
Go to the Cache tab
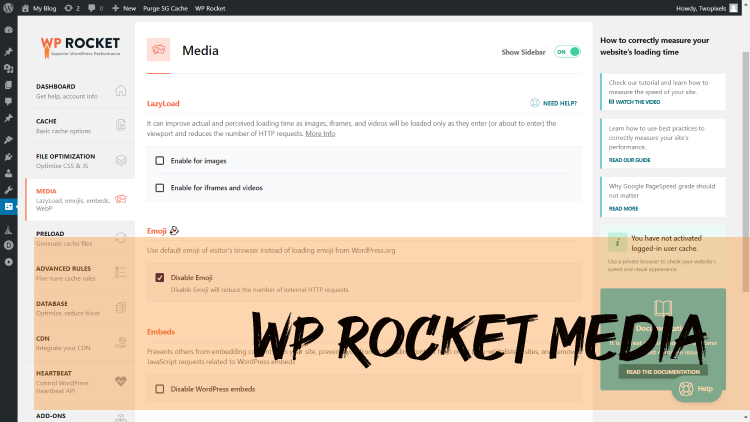[80, 126]
